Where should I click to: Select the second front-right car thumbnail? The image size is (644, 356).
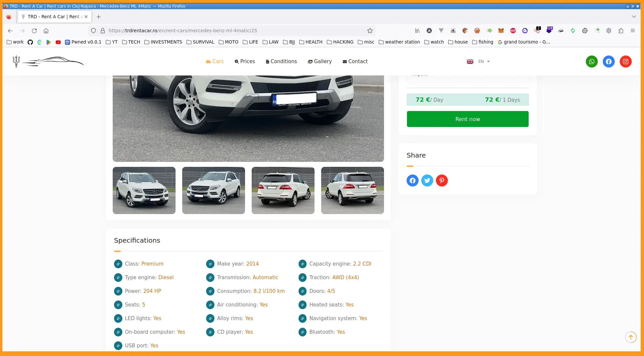tap(213, 190)
